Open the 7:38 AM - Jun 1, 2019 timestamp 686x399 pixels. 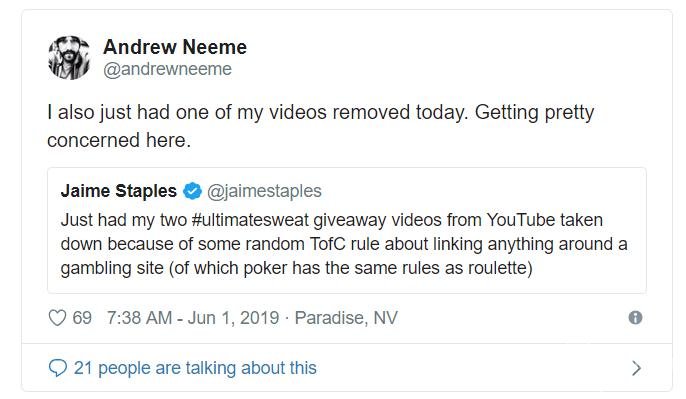[193, 318]
